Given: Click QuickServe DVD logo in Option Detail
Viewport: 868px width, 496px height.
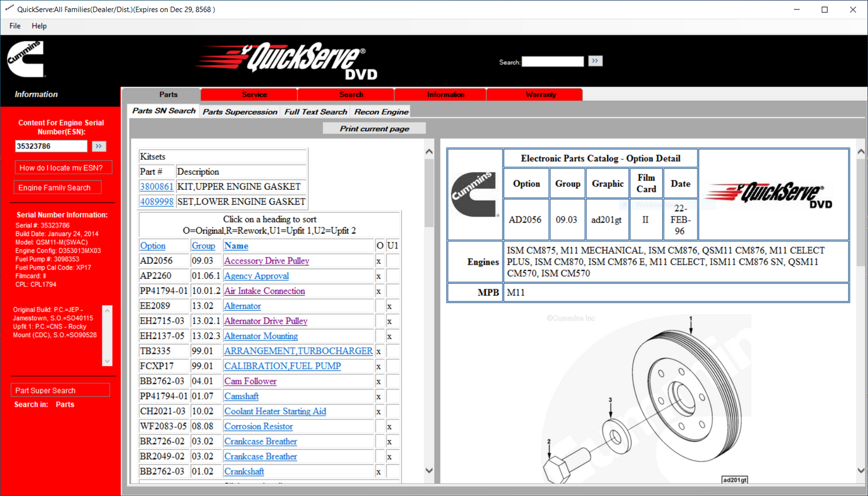Looking at the screenshot, I should 770,195.
